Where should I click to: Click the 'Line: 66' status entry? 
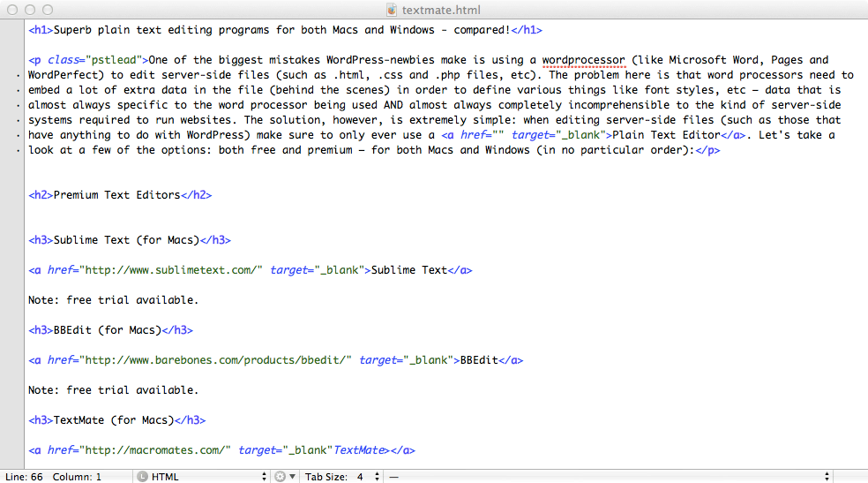pos(24,476)
